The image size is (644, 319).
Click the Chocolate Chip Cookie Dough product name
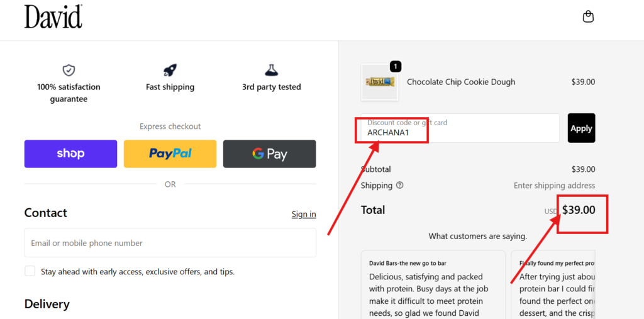(x=461, y=82)
